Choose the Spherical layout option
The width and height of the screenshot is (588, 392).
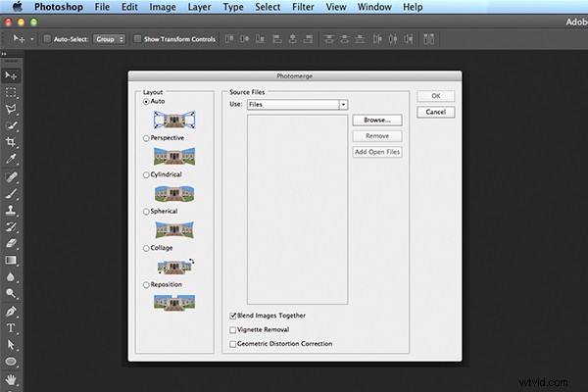(146, 212)
